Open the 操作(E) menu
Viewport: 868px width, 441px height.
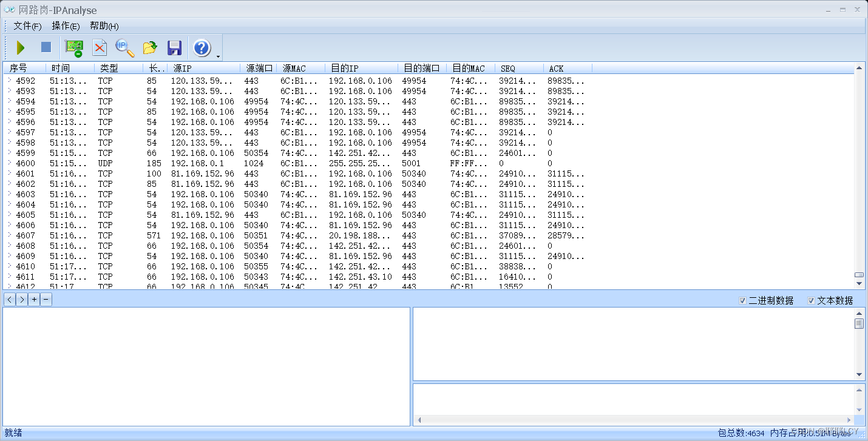pyautogui.click(x=66, y=26)
